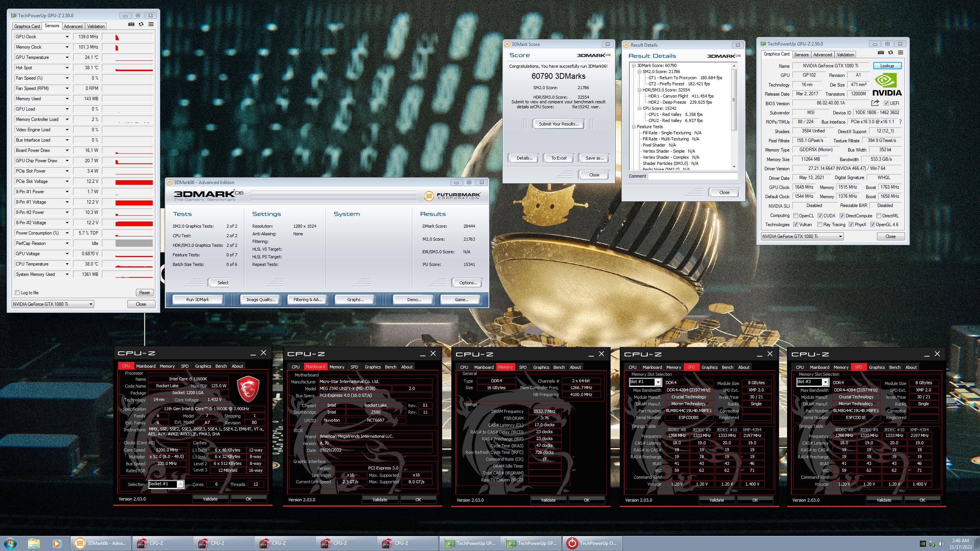The height and width of the screenshot is (551, 980).
Task: Click Result Details vertical scrollbar
Action: (734, 116)
